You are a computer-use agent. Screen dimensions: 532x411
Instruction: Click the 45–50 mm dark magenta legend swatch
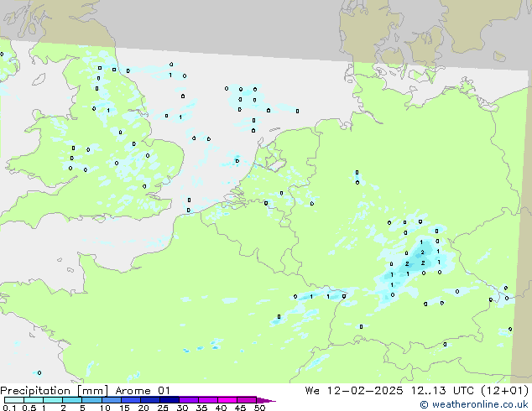coord(247,400)
